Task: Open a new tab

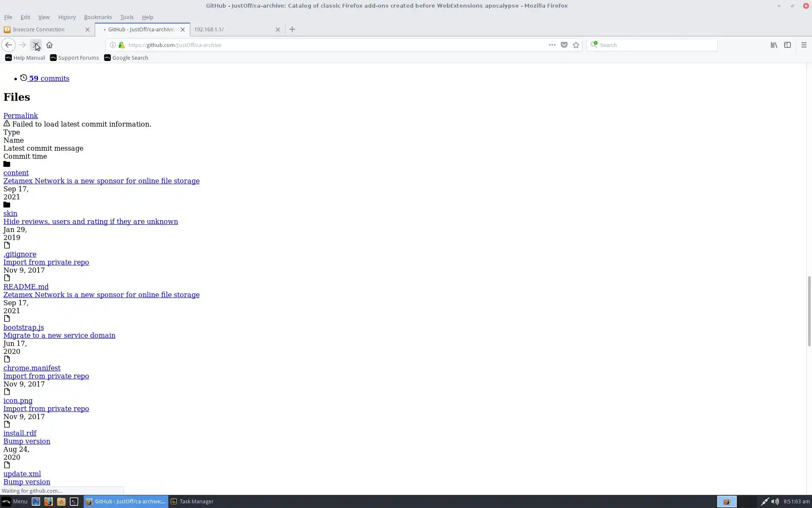Action: point(292,29)
